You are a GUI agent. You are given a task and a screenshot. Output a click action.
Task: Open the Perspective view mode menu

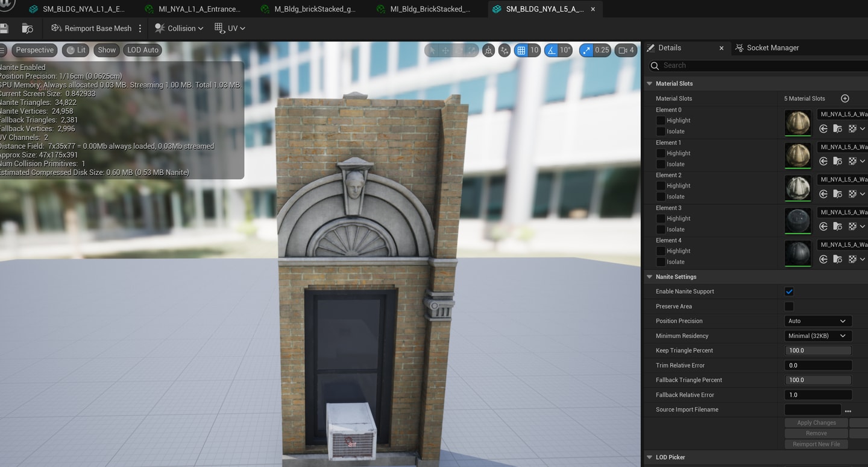coord(34,50)
